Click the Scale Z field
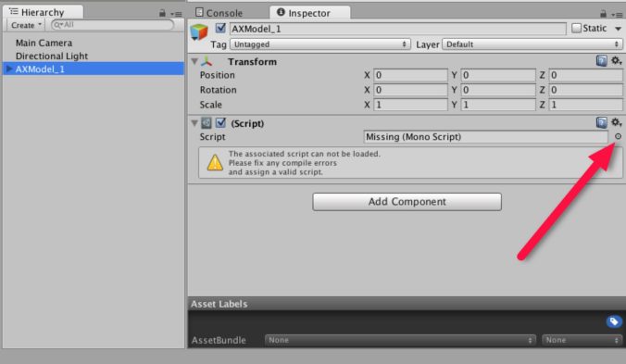626x364 pixels. tap(585, 105)
